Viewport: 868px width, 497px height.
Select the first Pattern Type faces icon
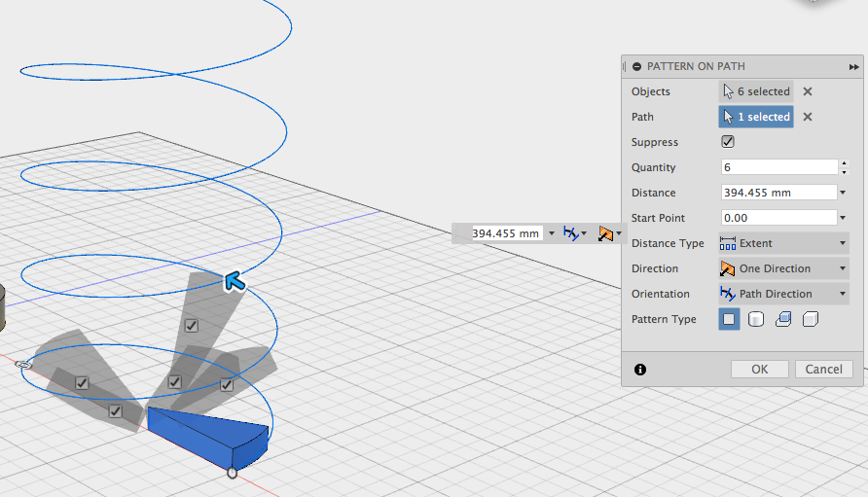(x=729, y=319)
